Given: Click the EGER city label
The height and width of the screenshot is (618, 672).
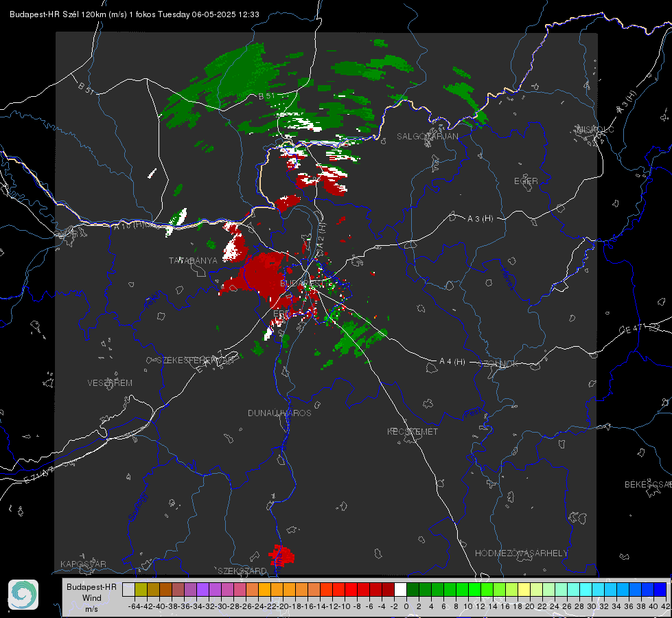Looking at the screenshot, I should click(x=526, y=181).
